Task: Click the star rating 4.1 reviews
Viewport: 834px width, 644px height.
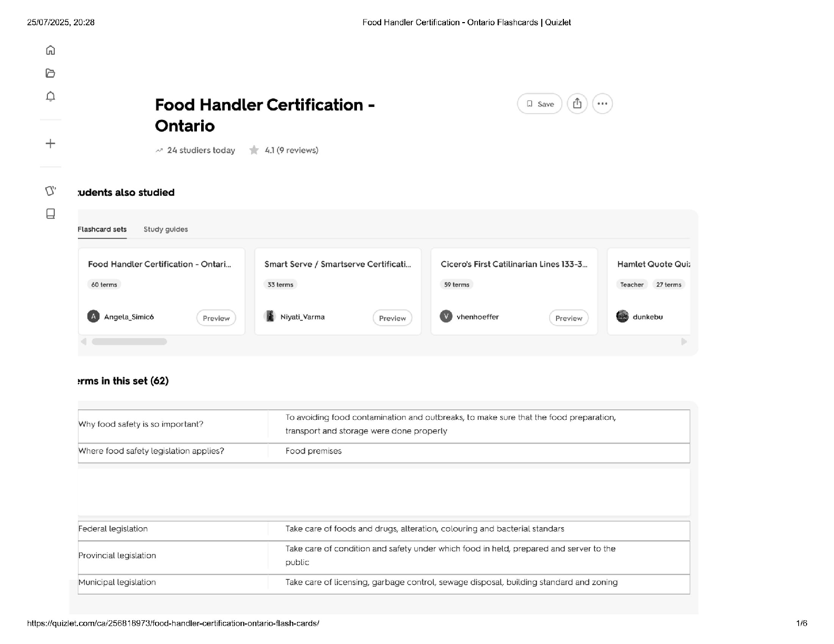Action: point(284,150)
